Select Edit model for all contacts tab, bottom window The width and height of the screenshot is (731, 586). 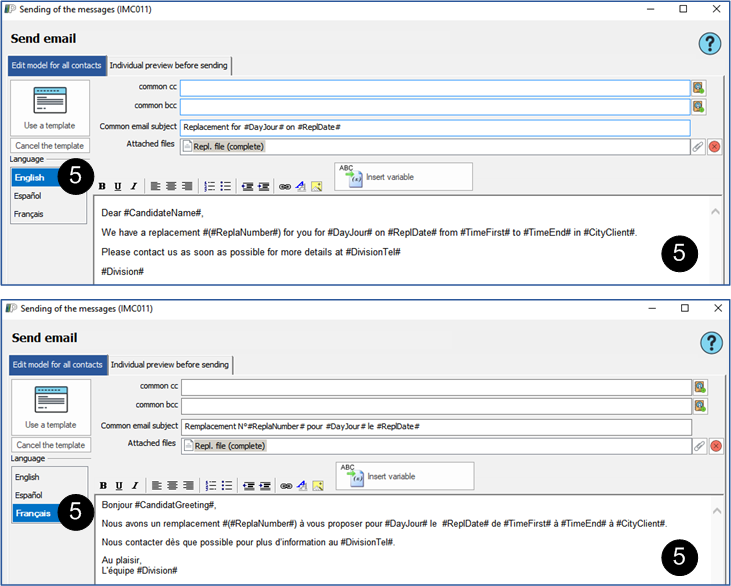pos(57,365)
